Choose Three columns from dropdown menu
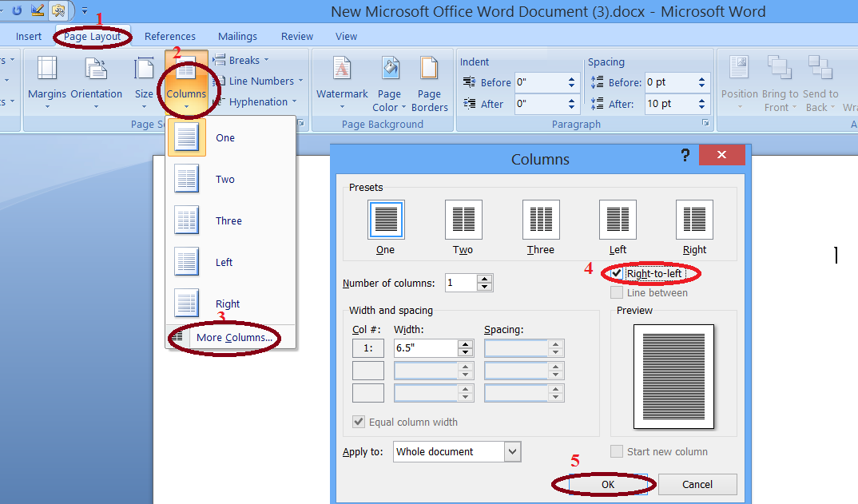 (230, 221)
